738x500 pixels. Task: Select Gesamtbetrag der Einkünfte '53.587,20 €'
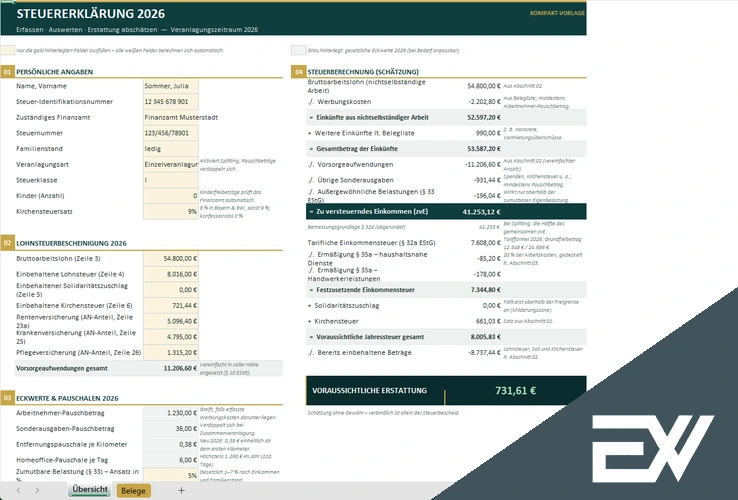[x=484, y=149]
